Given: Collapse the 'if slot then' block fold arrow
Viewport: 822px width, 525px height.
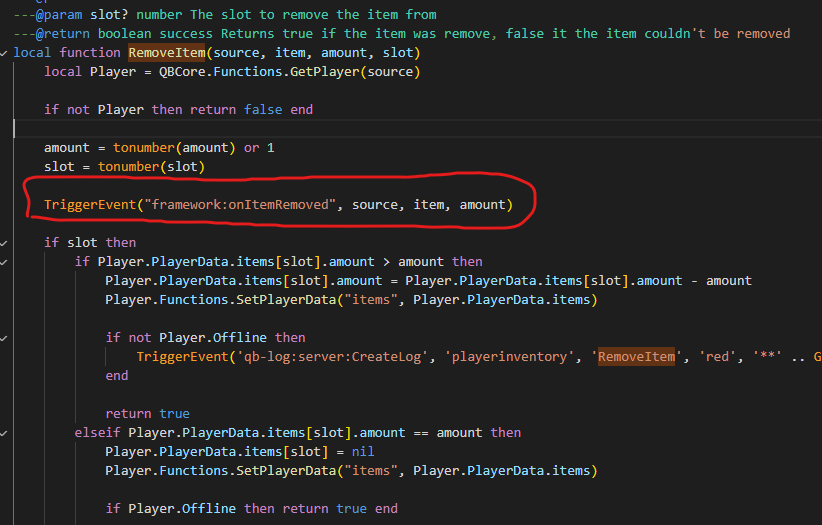Looking at the screenshot, I should pyautogui.click(x=6, y=243).
